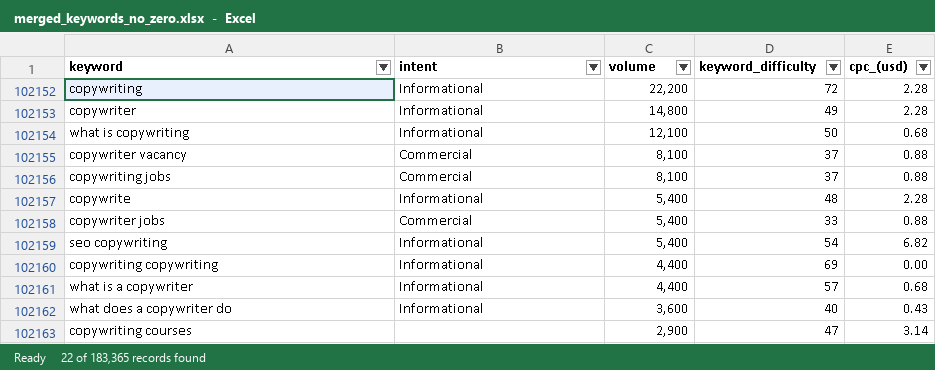
Task: Select row header 102153
Action: 32,112
